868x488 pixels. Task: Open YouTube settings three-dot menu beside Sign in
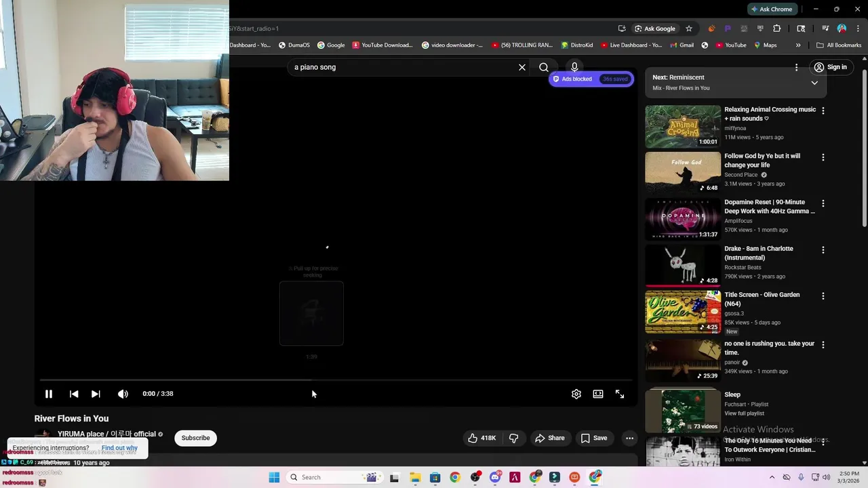tap(796, 67)
